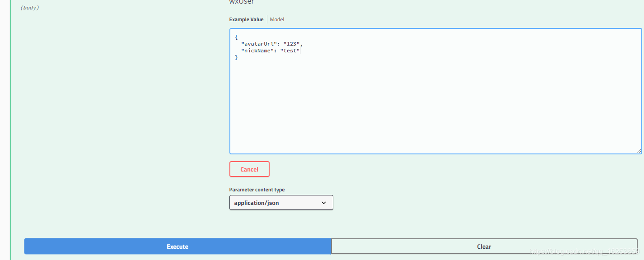Screen dimensions: 644x260
Task: Click the "nickName": "test" line
Action: coord(270,51)
